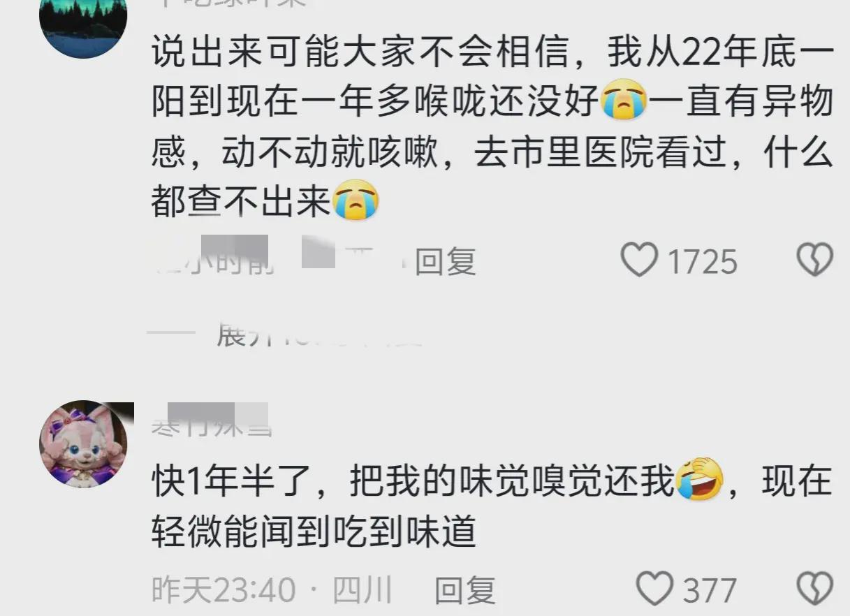Reply to the comment about 22年底一阳
The height and width of the screenshot is (616, 850).
445,261
